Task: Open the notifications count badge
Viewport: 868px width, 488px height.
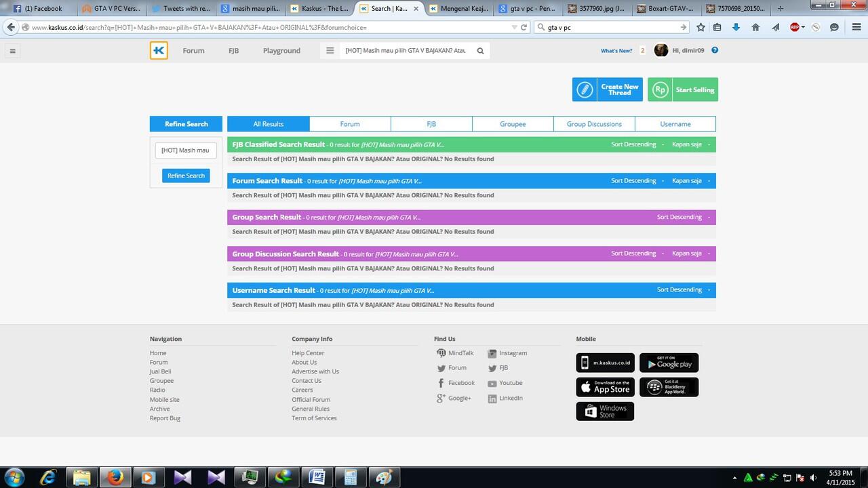Action: pos(642,51)
